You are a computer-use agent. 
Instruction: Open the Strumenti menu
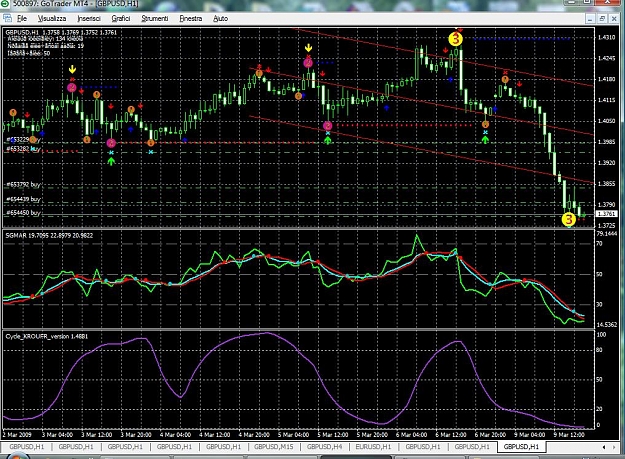click(x=155, y=18)
